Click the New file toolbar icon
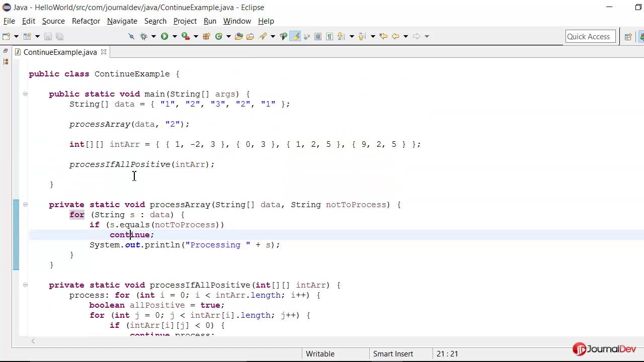Screen dimensions: 644x362 (6, 36)
